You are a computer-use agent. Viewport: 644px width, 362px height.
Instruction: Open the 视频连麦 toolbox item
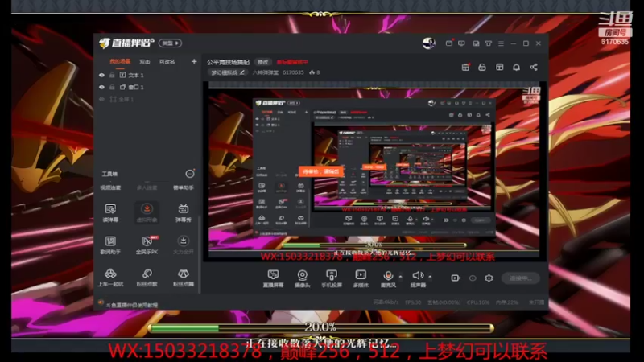110,187
